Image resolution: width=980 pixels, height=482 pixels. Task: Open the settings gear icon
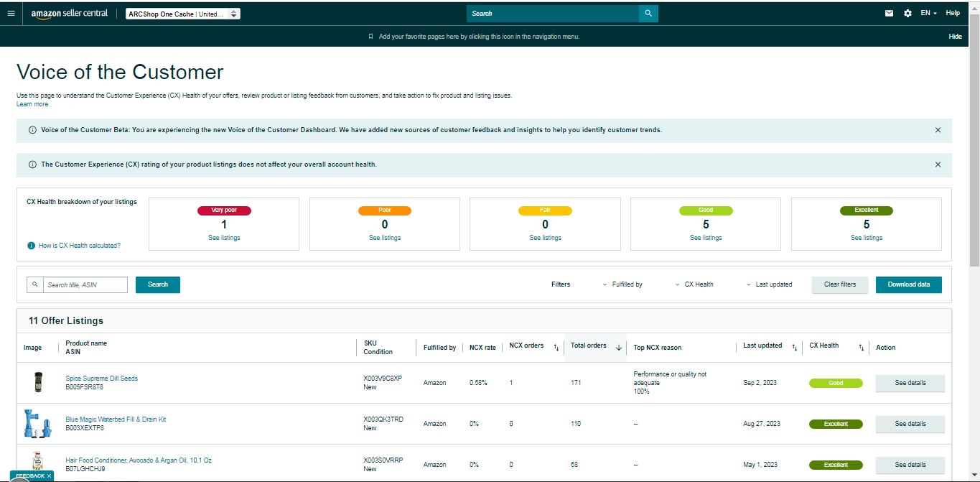907,13
